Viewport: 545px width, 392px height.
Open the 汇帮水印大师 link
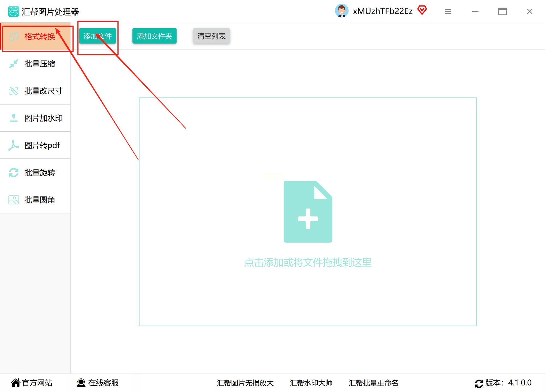point(311,383)
